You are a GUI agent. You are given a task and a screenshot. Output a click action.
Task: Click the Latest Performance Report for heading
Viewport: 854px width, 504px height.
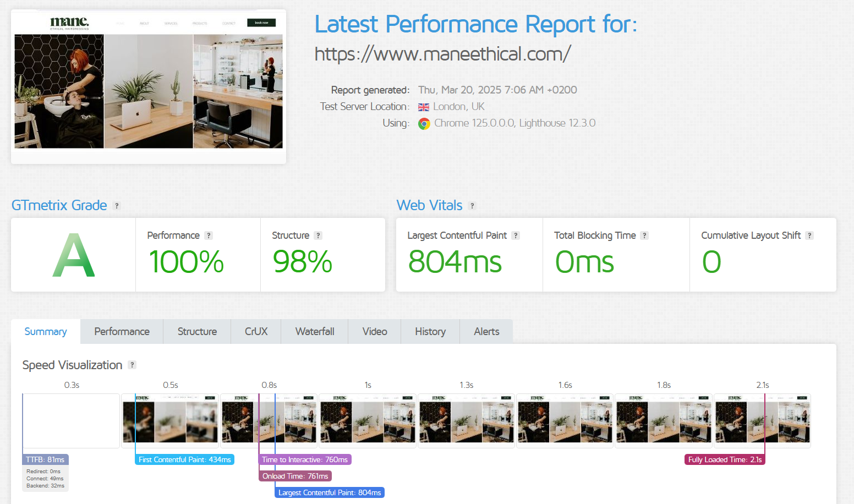pos(476,25)
